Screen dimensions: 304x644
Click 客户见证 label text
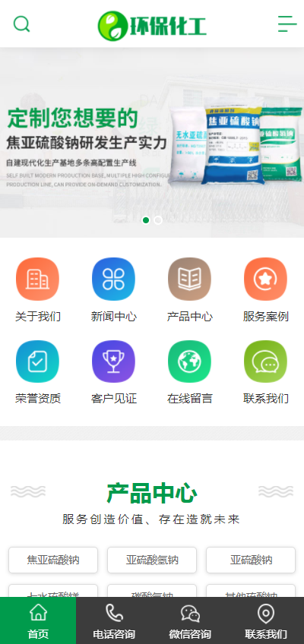tap(114, 399)
